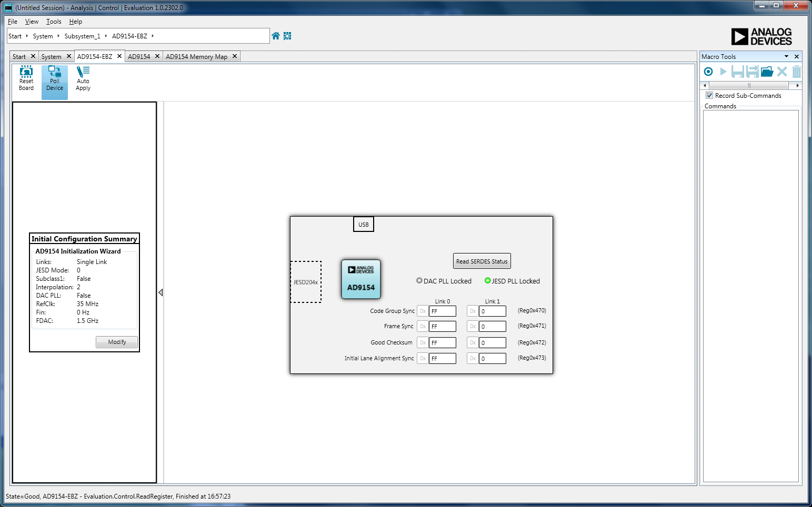
Task: Expand breadcrumb arrow after Start
Action: click(x=27, y=36)
